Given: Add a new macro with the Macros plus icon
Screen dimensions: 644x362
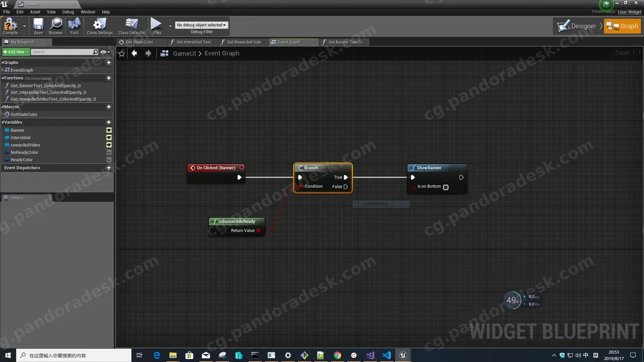Looking at the screenshot, I should click(x=109, y=107).
